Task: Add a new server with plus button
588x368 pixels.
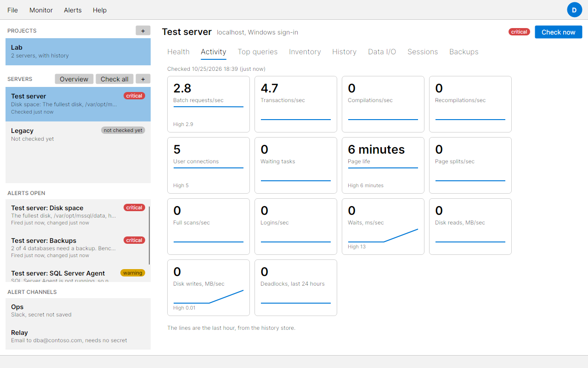Action: [143, 79]
